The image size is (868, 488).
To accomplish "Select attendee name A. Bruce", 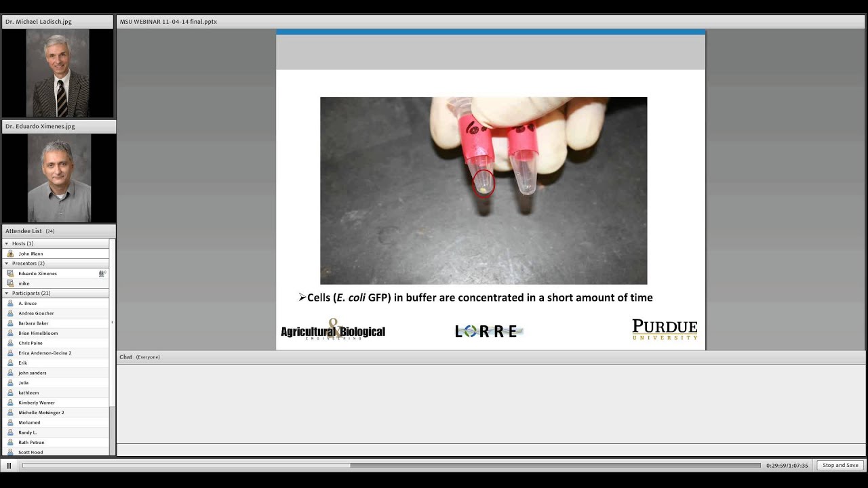I will click(27, 303).
